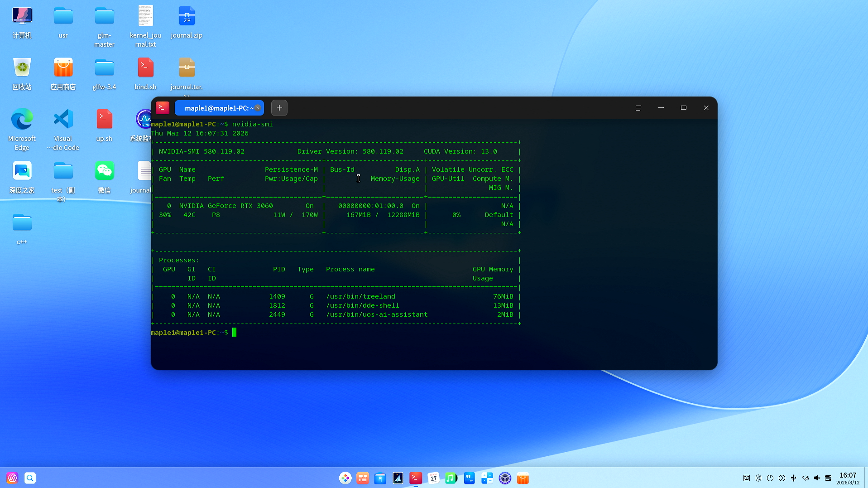Open the calendar app in the dock
The width and height of the screenshot is (868, 488).
(433, 478)
